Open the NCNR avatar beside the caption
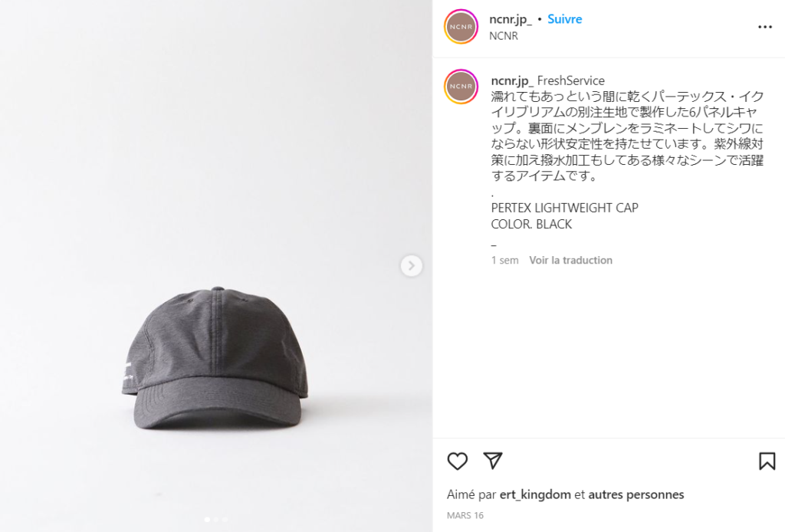The image size is (785, 532). point(461,87)
